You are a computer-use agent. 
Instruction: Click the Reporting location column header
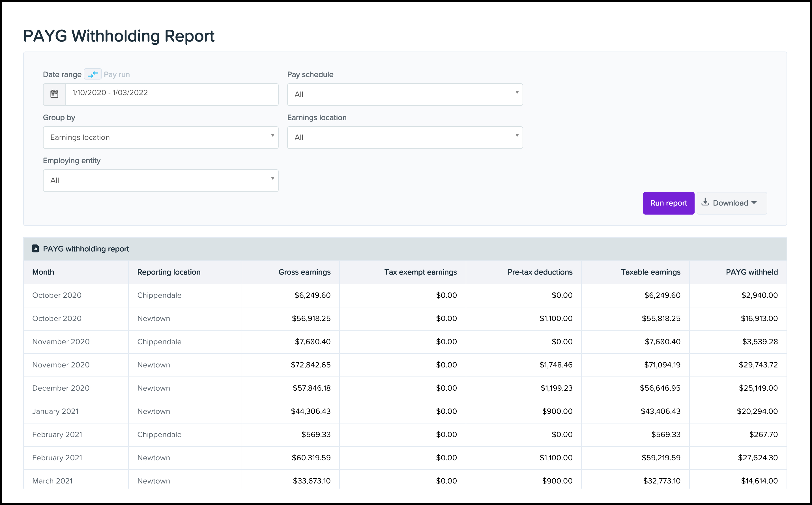(169, 272)
